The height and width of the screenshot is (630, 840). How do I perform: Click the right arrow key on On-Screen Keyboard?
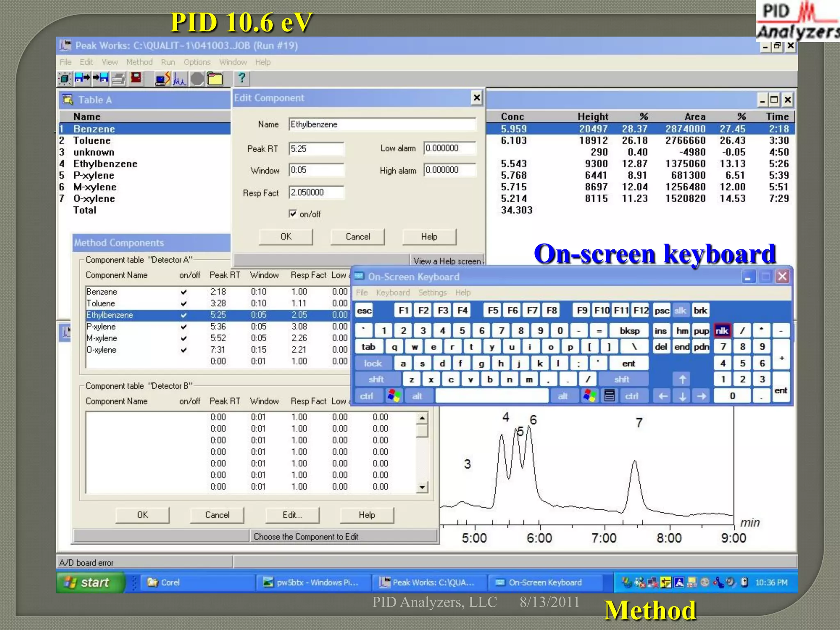702,396
